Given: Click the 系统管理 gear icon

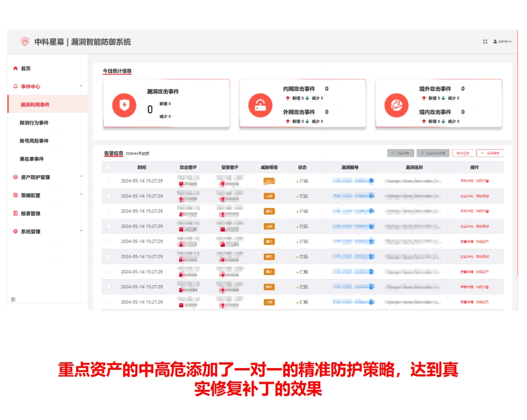Looking at the screenshot, I should [x=15, y=231].
